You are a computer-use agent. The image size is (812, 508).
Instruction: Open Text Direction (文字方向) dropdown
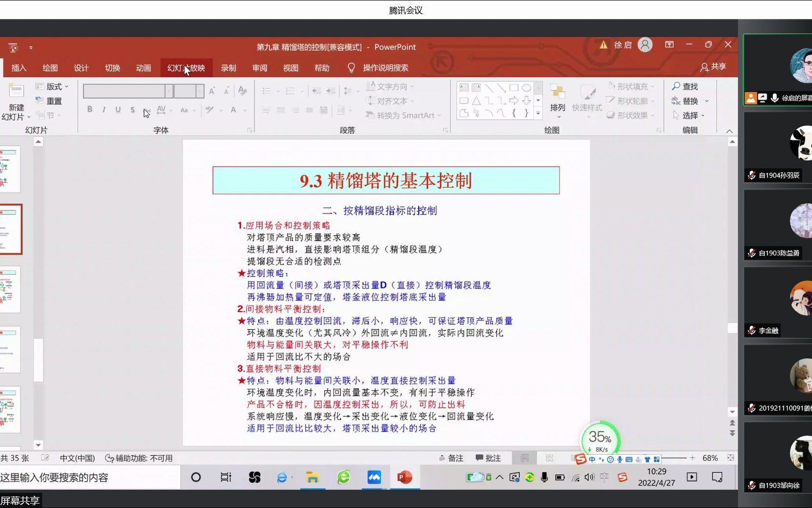(x=390, y=86)
